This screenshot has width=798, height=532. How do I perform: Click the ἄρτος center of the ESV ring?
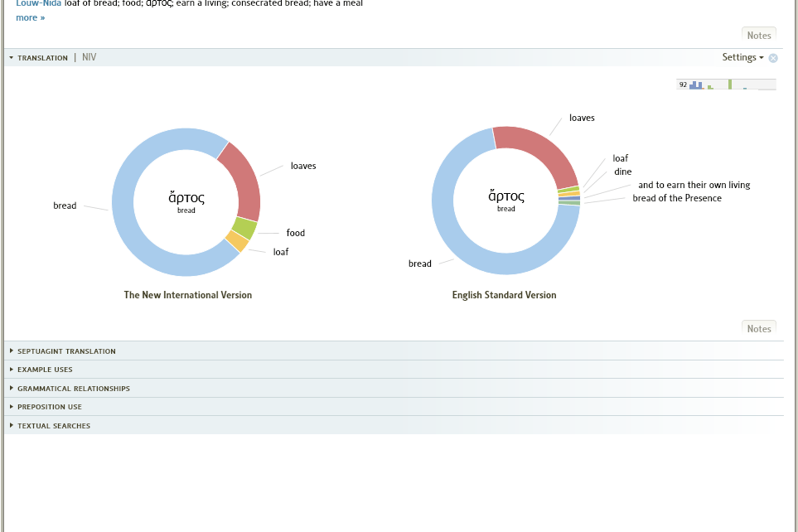(x=505, y=196)
